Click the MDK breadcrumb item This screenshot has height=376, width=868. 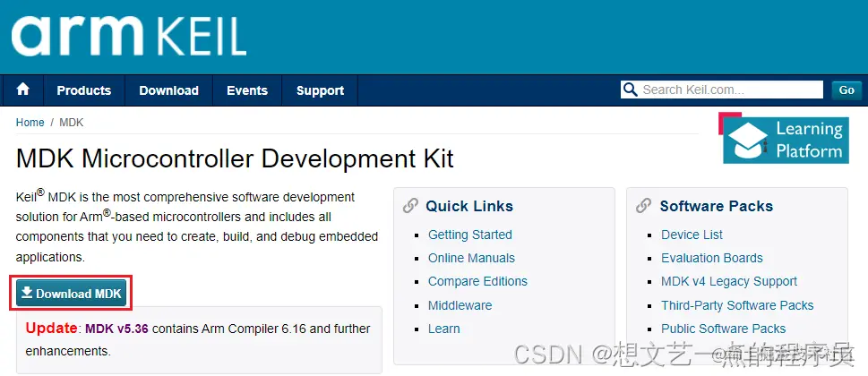pos(72,123)
